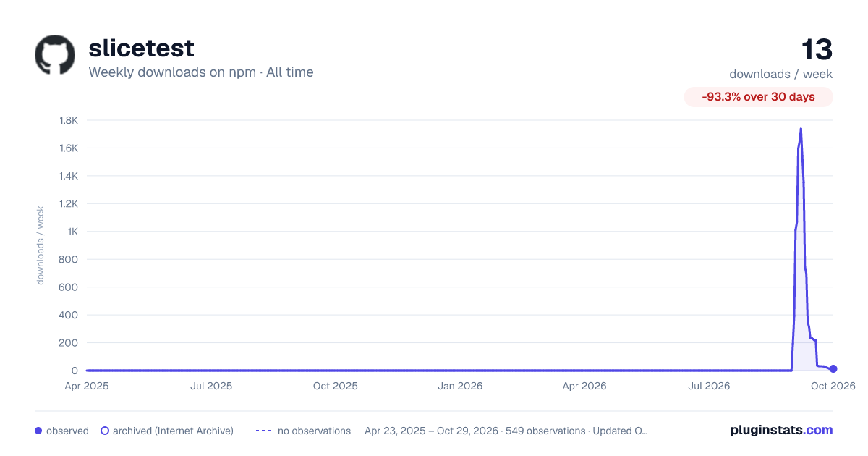Click the date range observations text
This screenshot has height=456, width=868.
click(x=506, y=431)
